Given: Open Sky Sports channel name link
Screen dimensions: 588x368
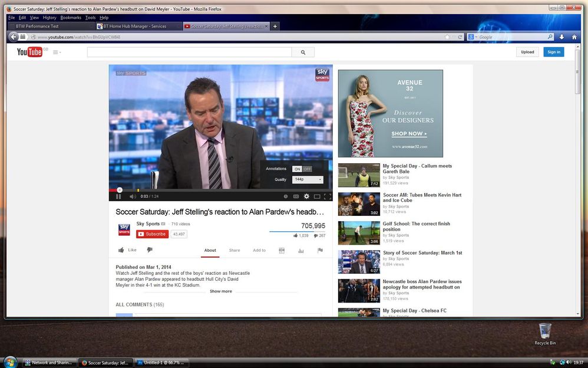Looking at the screenshot, I should pyautogui.click(x=148, y=224).
